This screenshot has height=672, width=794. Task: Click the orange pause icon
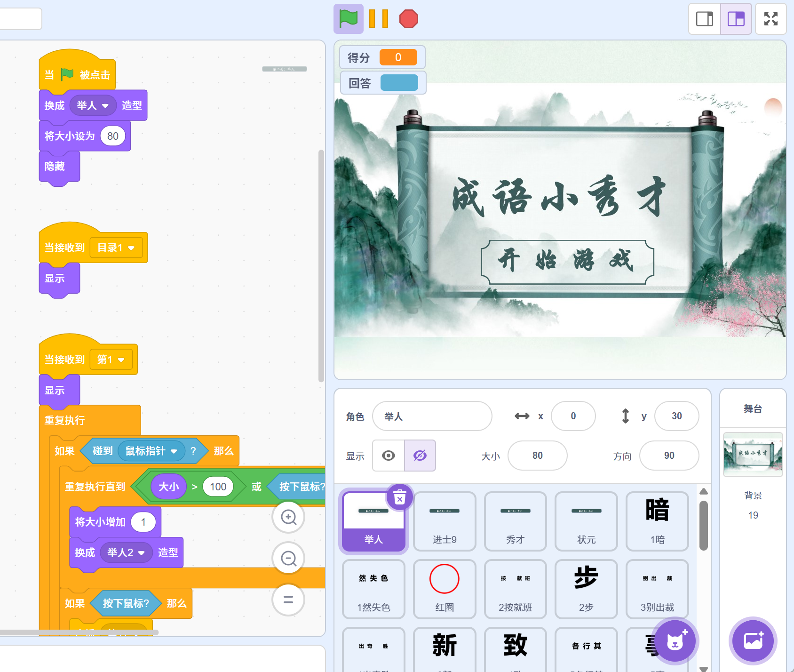tap(379, 19)
